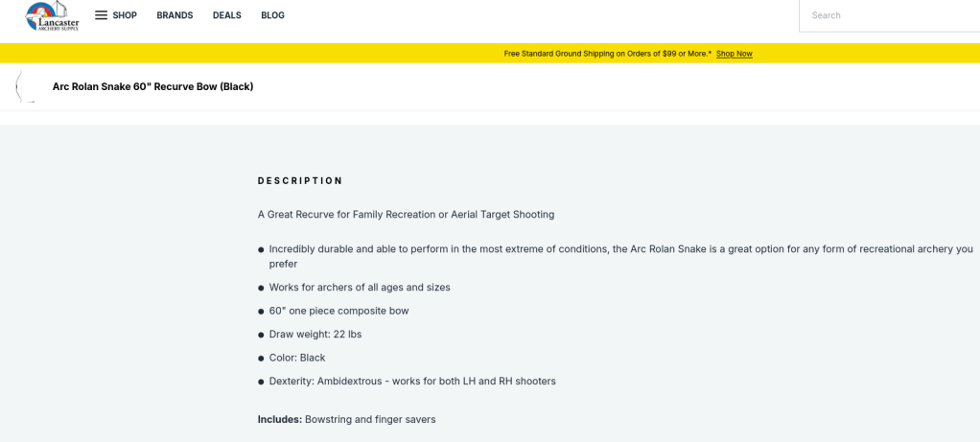This screenshot has width=980, height=442.
Task: Click the one piece composite bow line
Action: click(x=338, y=311)
